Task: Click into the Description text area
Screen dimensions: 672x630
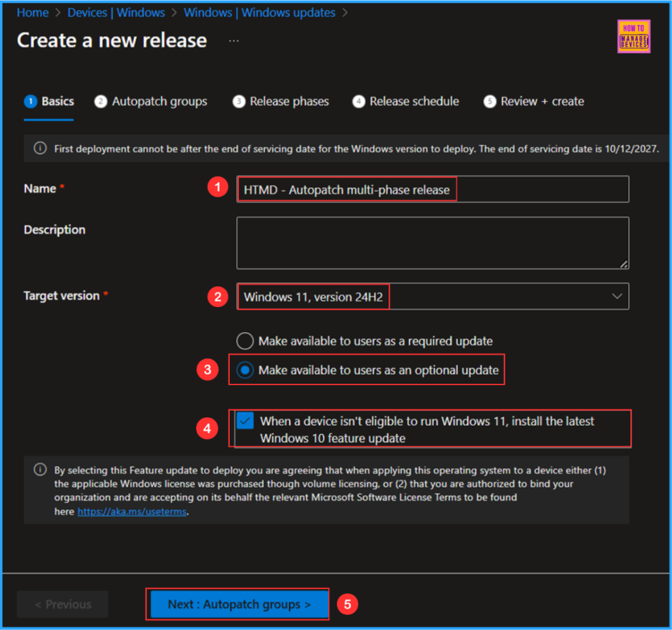Action: (x=433, y=243)
